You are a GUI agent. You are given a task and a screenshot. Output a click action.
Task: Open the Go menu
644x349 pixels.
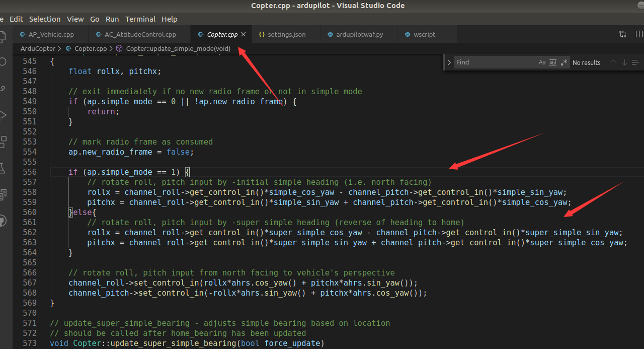tap(95, 19)
